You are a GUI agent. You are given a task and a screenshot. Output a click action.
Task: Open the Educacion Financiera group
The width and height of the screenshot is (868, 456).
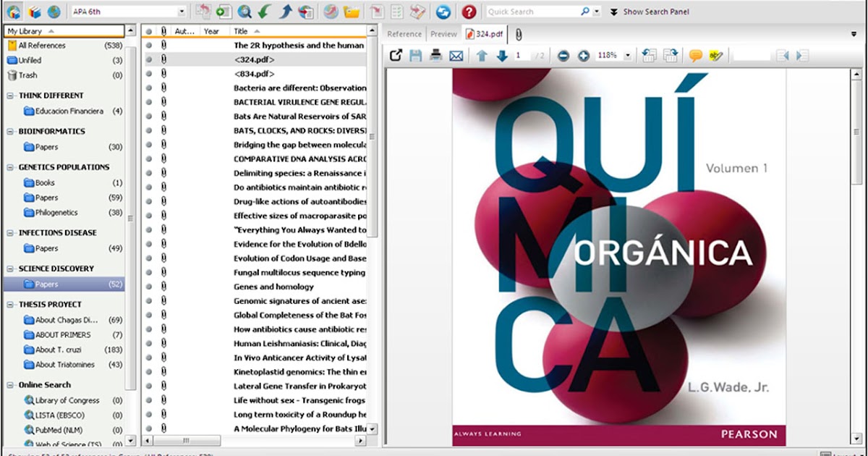(x=69, y=111)
